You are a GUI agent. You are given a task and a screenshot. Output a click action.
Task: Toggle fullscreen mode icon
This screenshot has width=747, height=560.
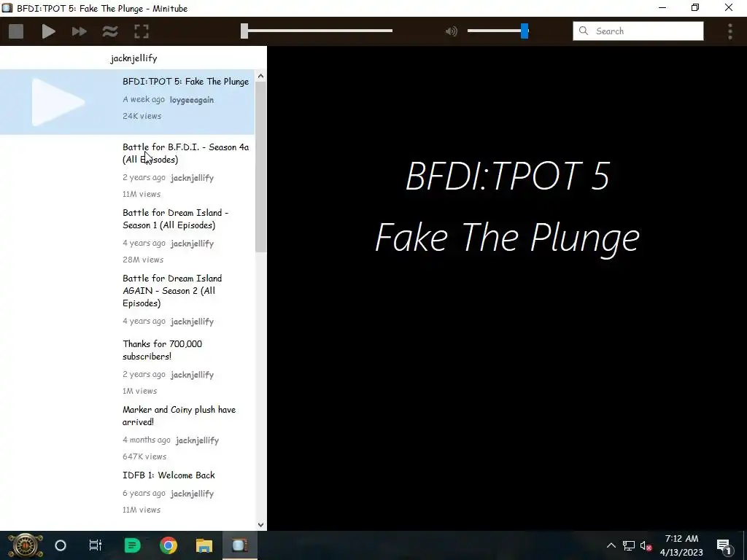(x=142, y=31)
